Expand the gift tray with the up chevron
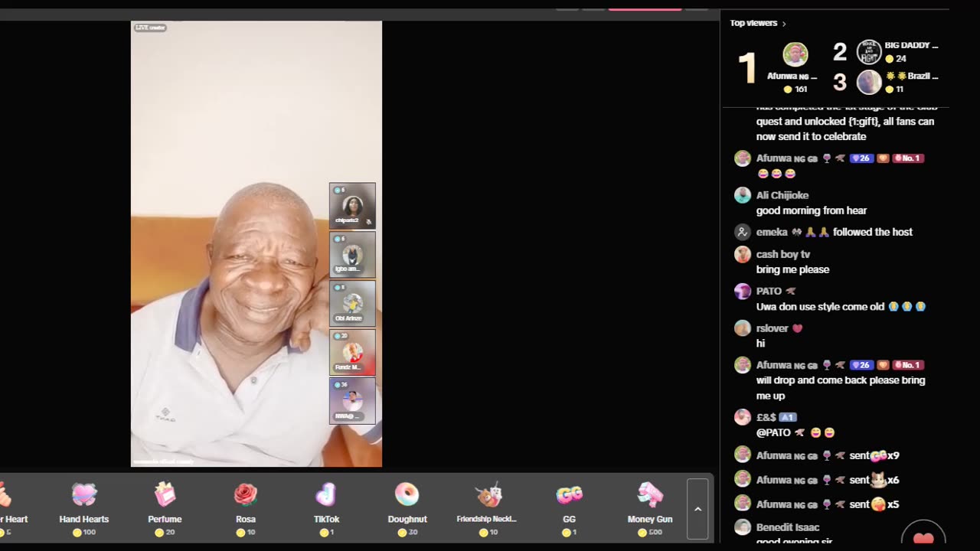The height and width of the screenshot is (551, 980). click(x=697, y=509)
